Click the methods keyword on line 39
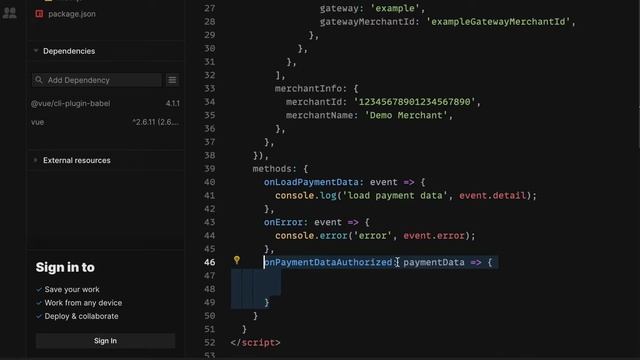The image size is (640, 360). (272, 169)
